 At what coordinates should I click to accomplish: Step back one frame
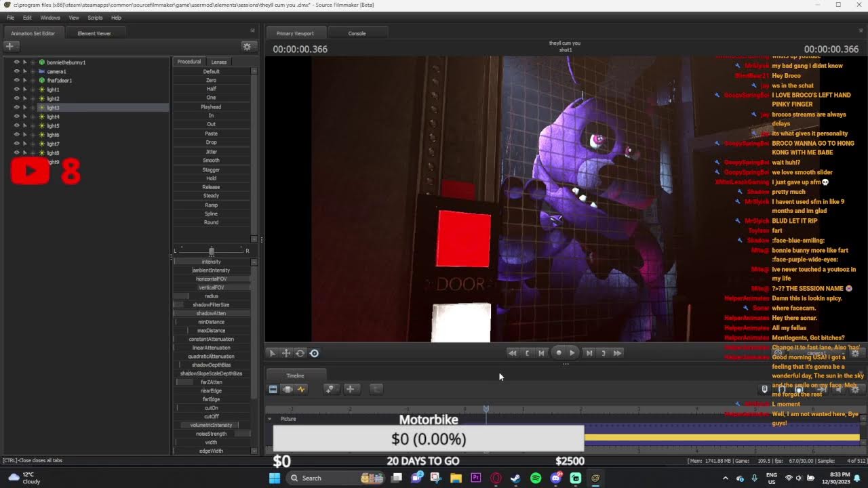(x=541, y=352)
